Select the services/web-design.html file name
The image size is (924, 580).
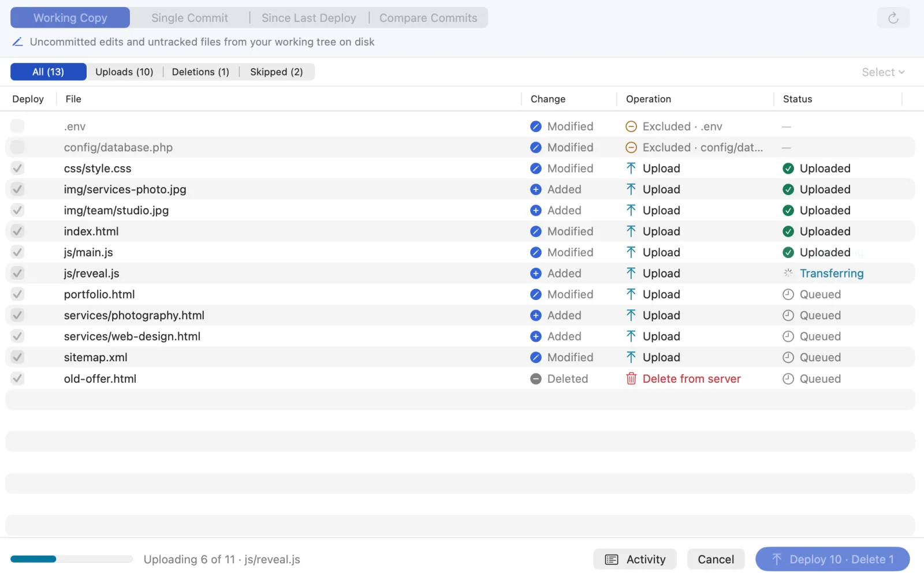(x=132, y=336)
